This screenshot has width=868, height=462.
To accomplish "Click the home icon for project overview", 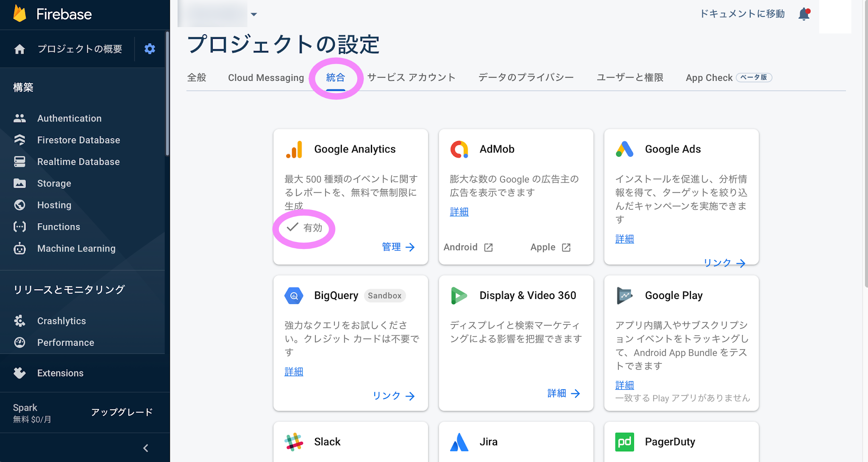I will [x=19, y=49].
